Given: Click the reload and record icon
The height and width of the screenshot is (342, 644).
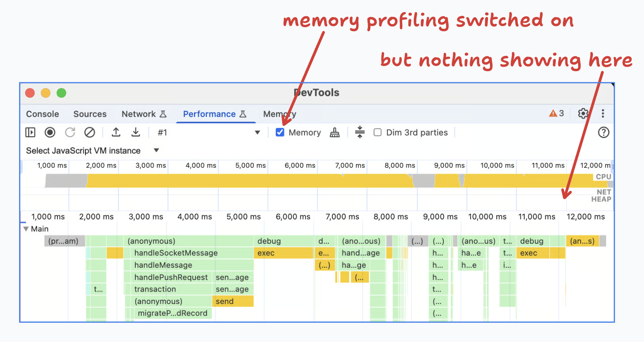Looking at the screenshot, I should coord(70,132).
